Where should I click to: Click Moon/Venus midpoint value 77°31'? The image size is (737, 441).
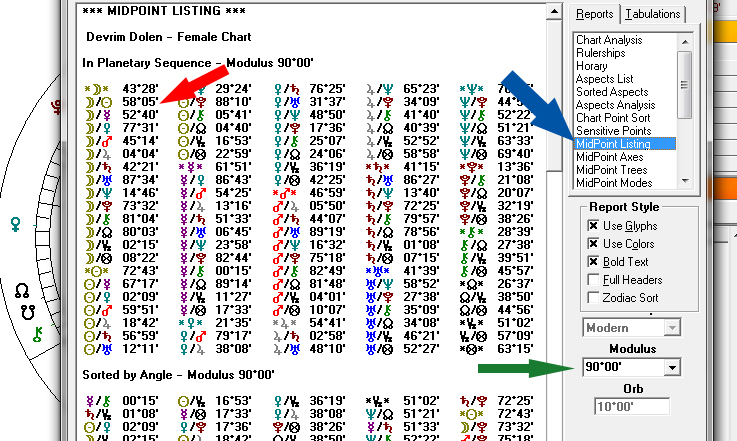141,127
